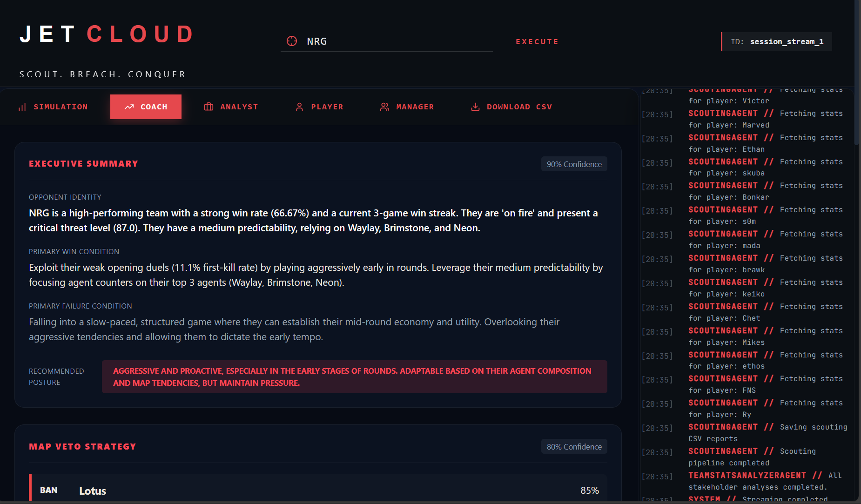This screenshot has width=861, height=504.
Task: Switch to the Manager tab
Action: [x=407, y=107]
